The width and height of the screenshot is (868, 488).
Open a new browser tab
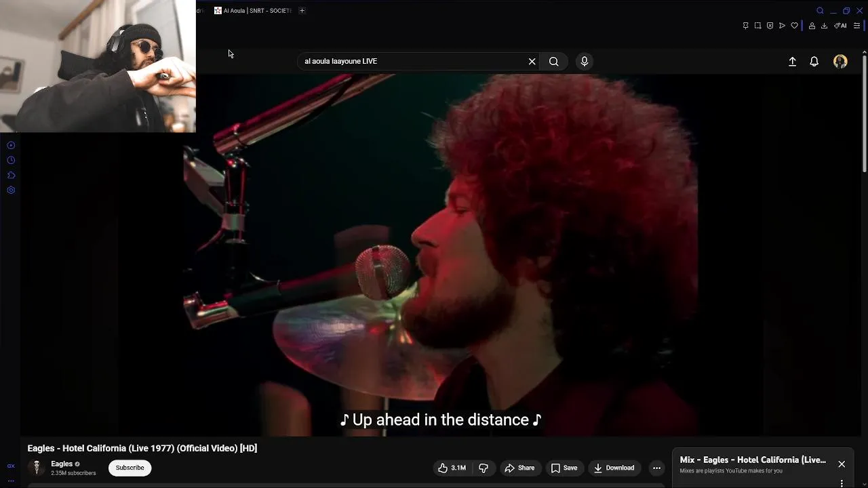(x=302, y=11)
